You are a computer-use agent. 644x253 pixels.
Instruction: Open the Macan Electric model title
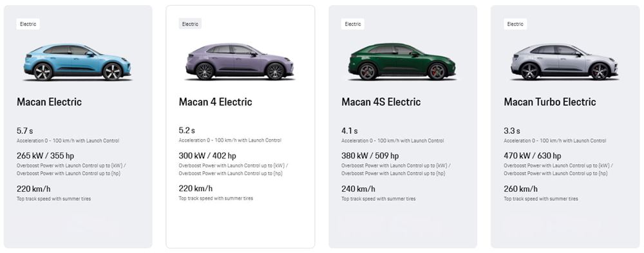[x=50, y=102]
